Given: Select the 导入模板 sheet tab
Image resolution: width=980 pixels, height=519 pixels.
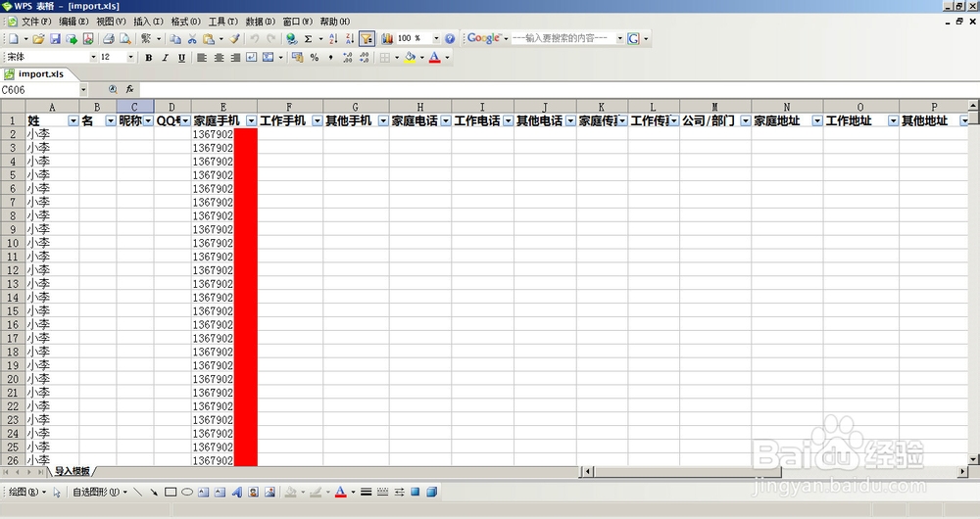Looking at the screenshot, I should click(73, 472).
